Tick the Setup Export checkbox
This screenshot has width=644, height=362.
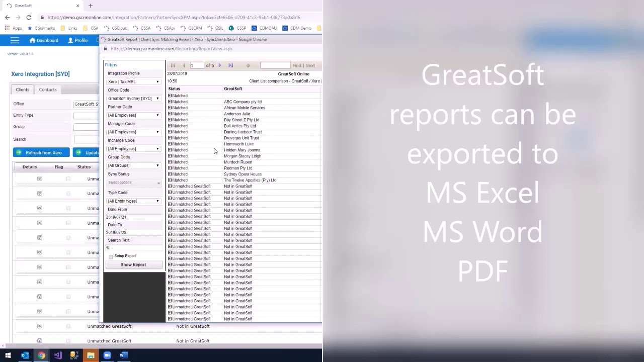[111, 256]
